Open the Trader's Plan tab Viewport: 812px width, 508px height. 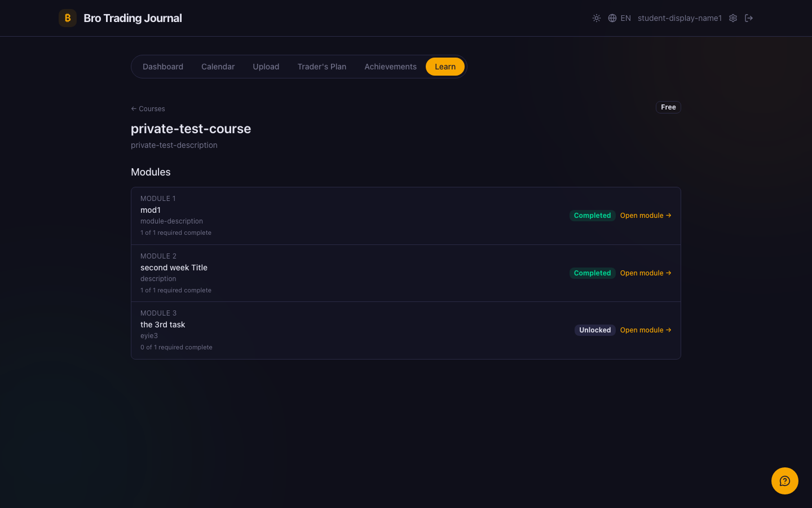[322, 67]
